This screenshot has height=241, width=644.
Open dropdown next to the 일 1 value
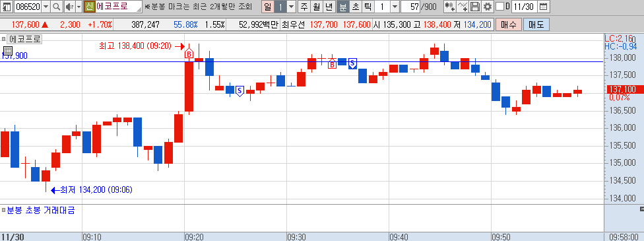(x=291, y=7)
